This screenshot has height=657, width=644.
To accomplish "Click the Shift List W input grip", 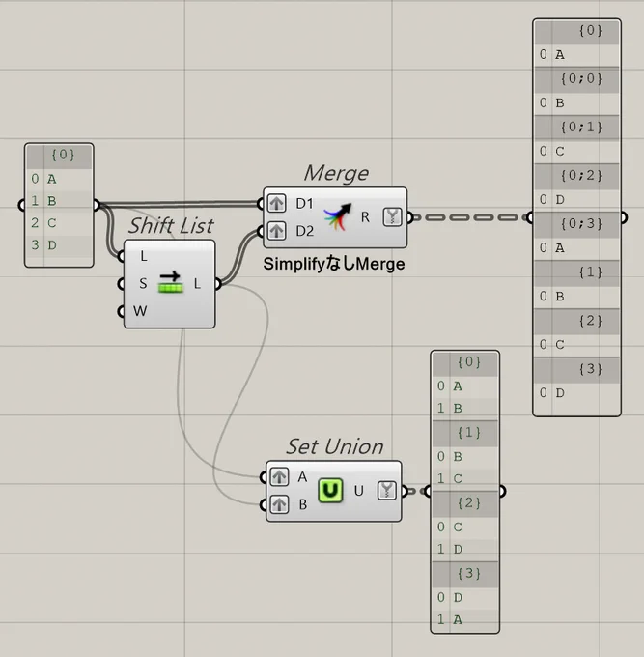I will tap(122, 311).
